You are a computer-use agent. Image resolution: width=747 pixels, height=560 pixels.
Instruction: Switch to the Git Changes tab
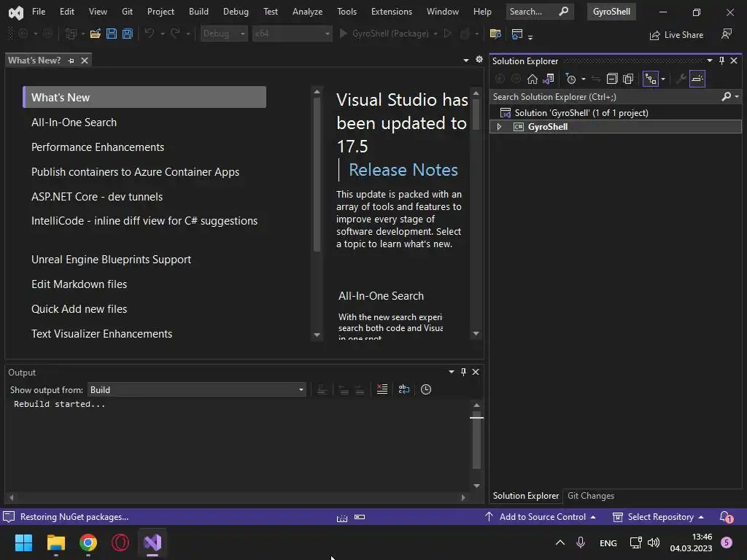591,496
